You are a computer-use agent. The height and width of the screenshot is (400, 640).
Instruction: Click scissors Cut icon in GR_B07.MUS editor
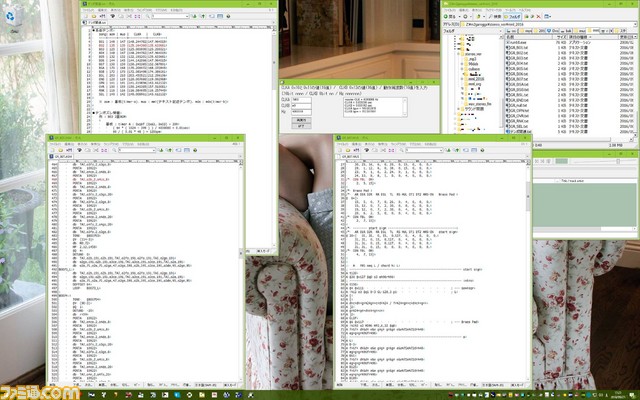point(382,150)
